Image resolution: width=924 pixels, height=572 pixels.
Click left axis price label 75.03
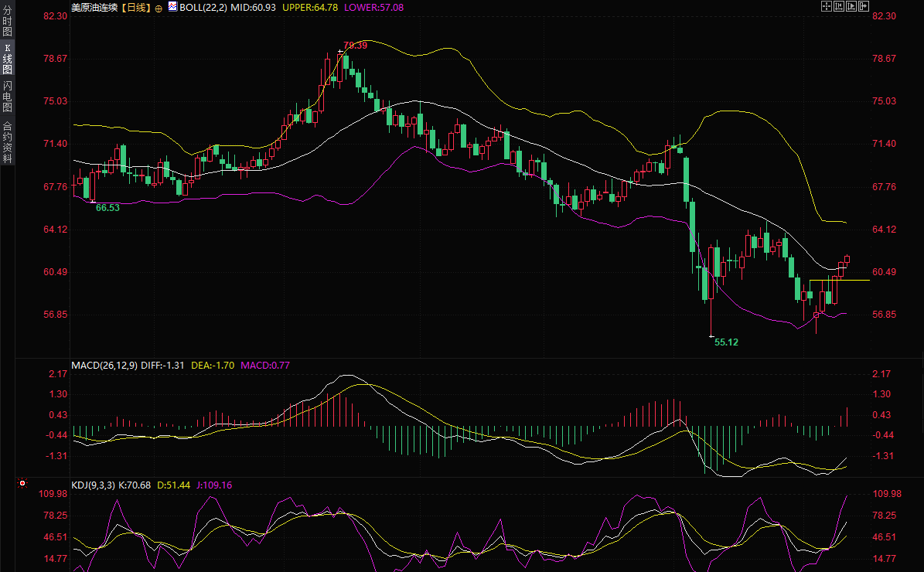tap(56, 101)
